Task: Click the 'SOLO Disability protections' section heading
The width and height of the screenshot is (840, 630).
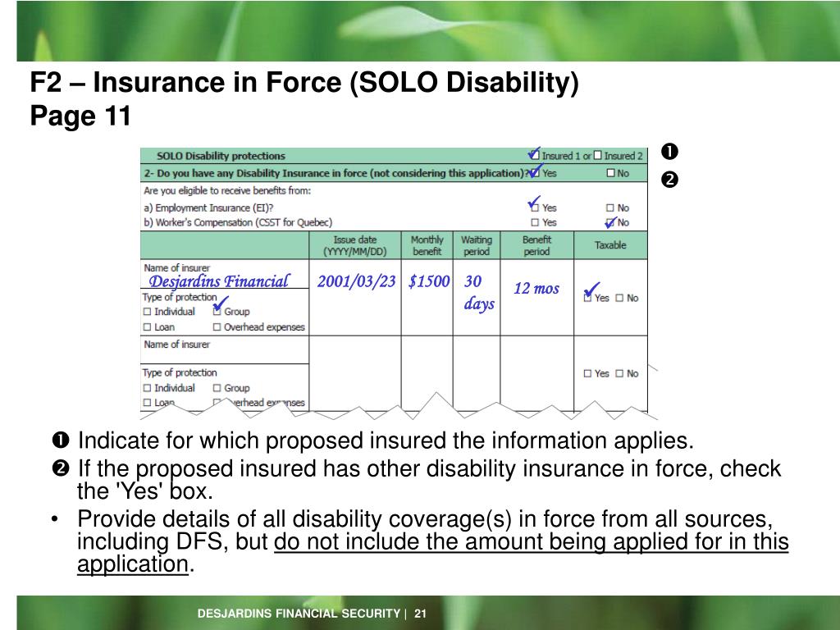Action: (221, 156)
